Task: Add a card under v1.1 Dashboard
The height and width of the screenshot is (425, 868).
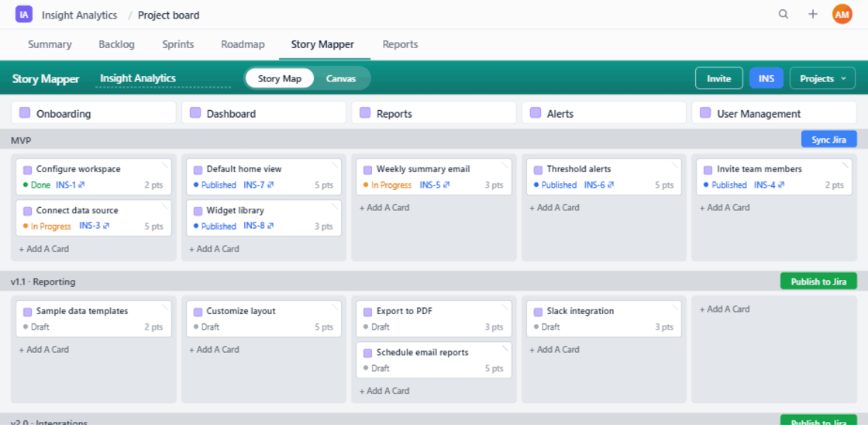Action: tap(214, 350)
